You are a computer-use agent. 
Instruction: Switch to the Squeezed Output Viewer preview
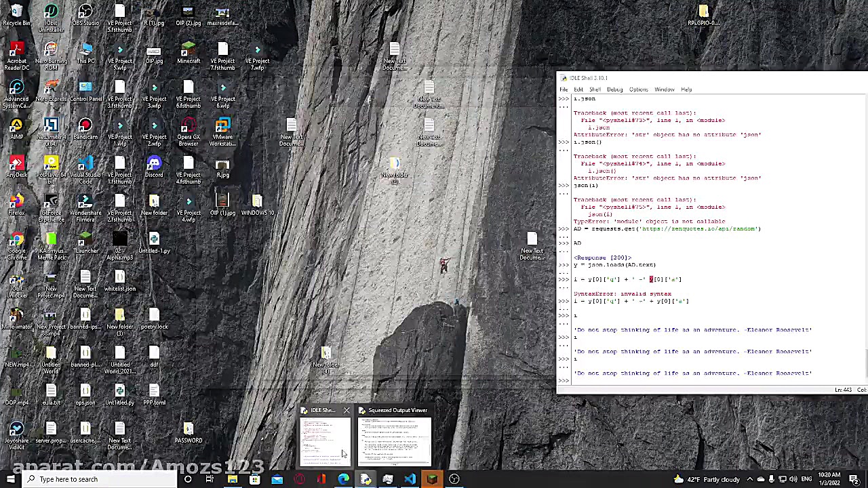click(x=394, y=441)
